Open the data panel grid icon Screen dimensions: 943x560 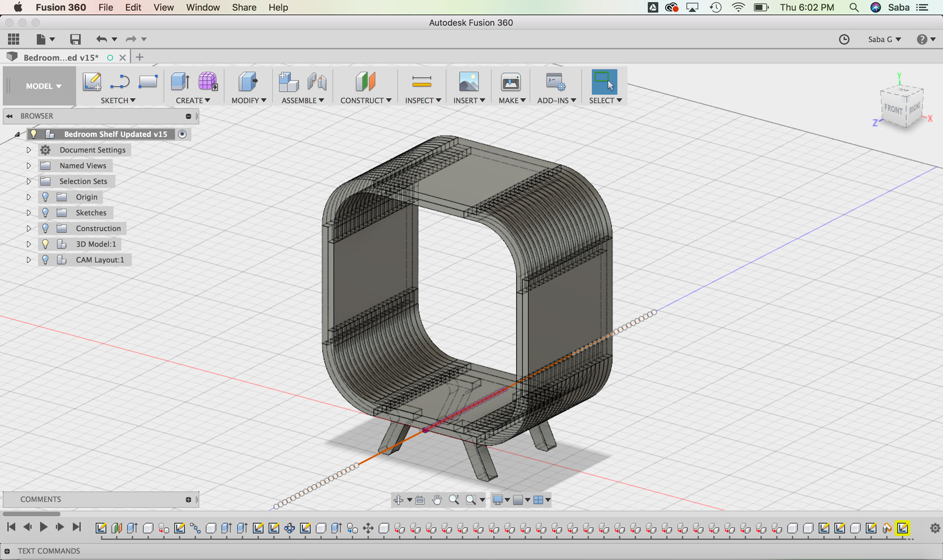click(x=14, y=39)
